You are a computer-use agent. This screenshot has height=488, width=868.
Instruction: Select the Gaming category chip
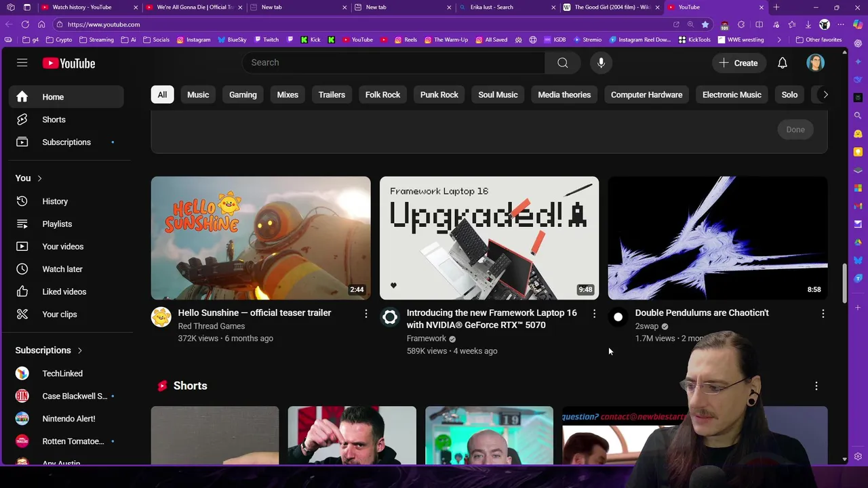[x=243, y=95]
